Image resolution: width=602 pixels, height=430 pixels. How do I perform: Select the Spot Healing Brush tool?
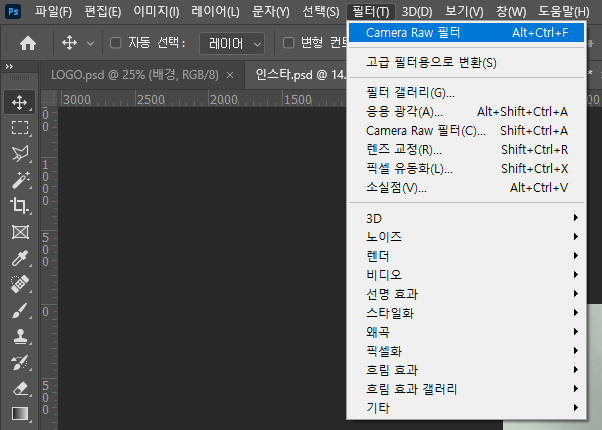coord(20,284)
